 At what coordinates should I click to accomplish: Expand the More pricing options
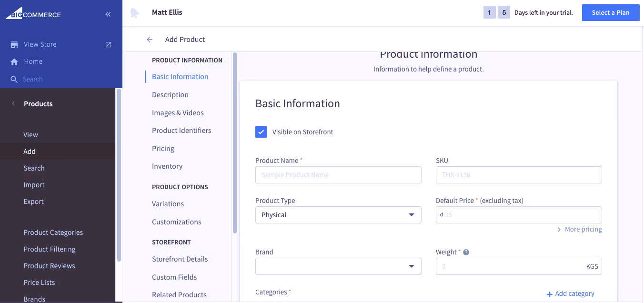(580, 229)
